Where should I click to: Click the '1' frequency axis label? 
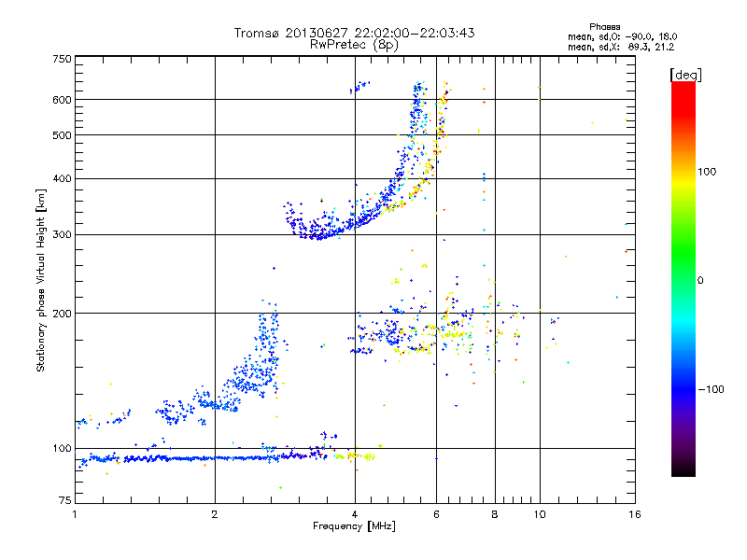[x=76, y=514]
